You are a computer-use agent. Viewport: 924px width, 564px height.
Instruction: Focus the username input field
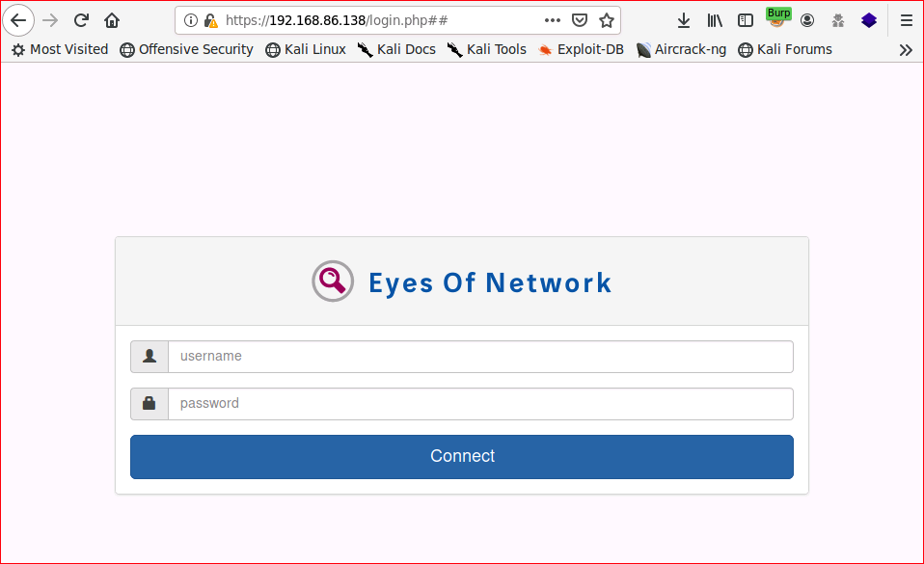pyautogui.click(x=481, y=357)
